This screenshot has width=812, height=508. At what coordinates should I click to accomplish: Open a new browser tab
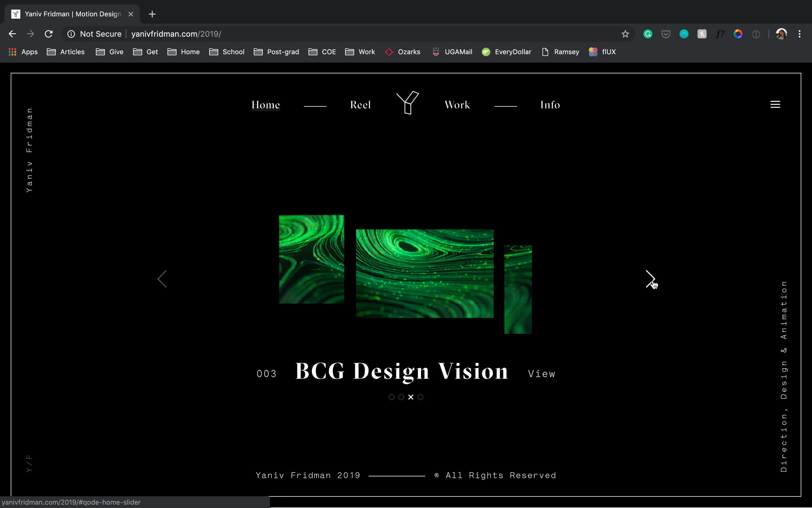(152, 14)
